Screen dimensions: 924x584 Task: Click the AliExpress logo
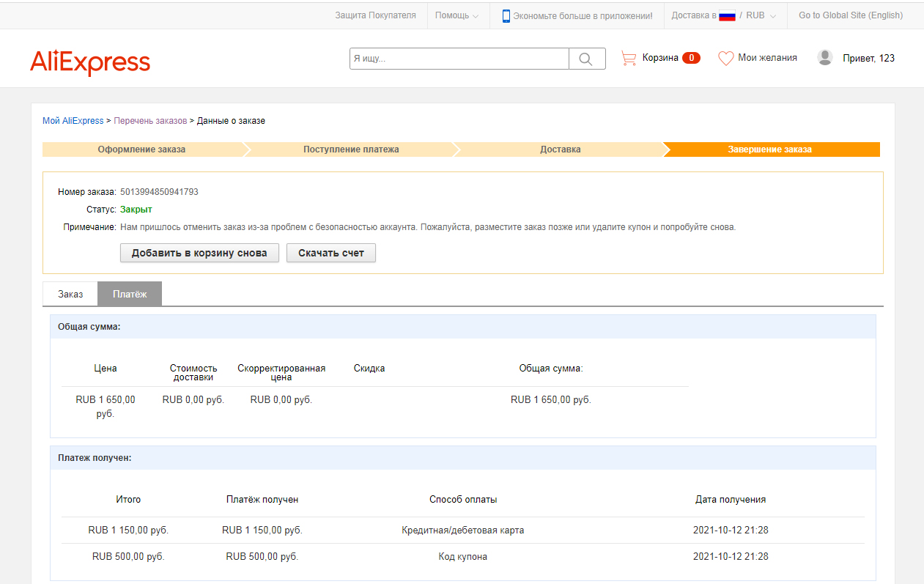(90, 62)
